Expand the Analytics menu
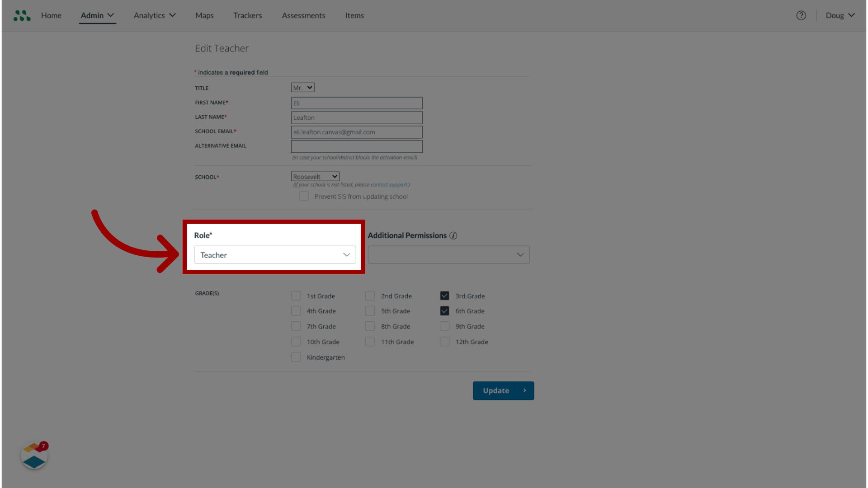 pos(155,15)
